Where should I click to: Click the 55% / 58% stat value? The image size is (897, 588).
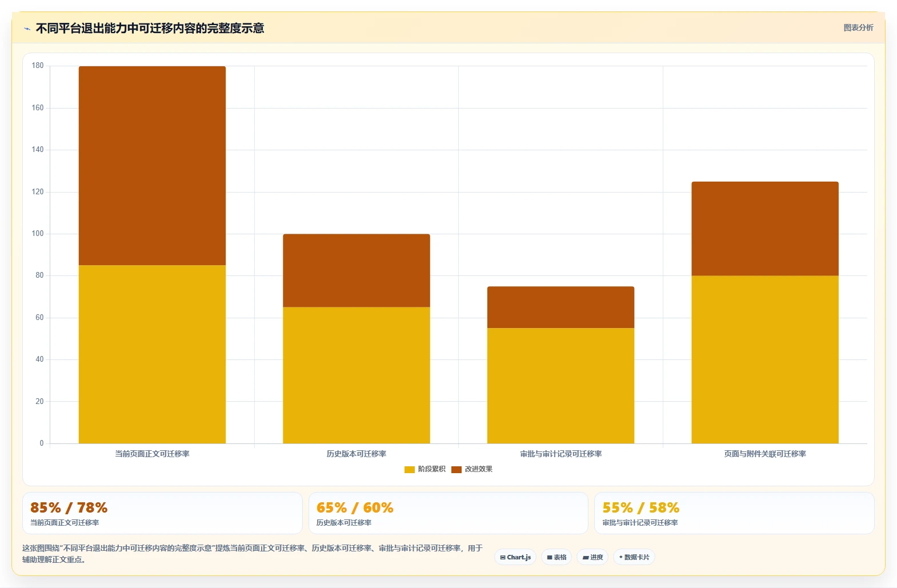[640, 507]
